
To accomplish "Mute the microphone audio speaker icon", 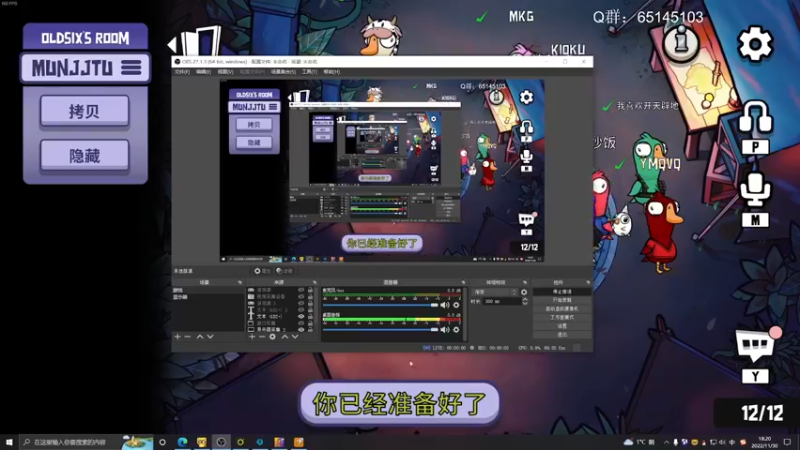I will [x=445, y=305].
